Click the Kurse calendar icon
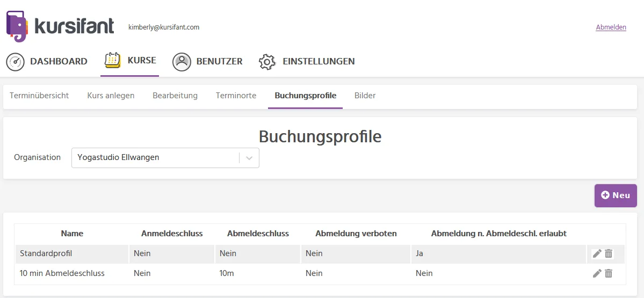 coord(112,60)
